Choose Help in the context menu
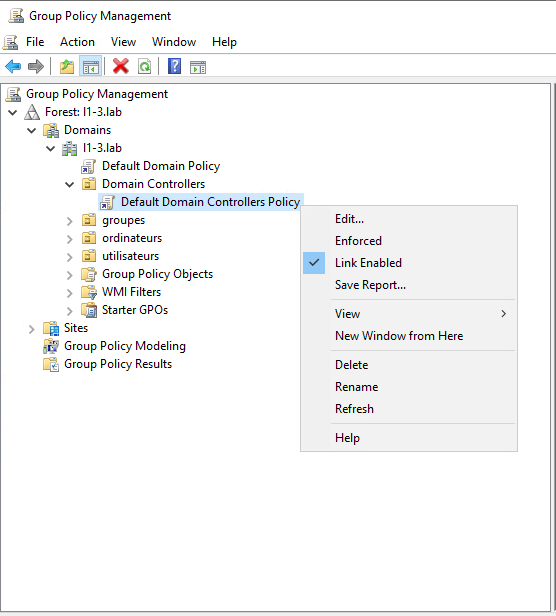556x616 pixels. point(409,438)
